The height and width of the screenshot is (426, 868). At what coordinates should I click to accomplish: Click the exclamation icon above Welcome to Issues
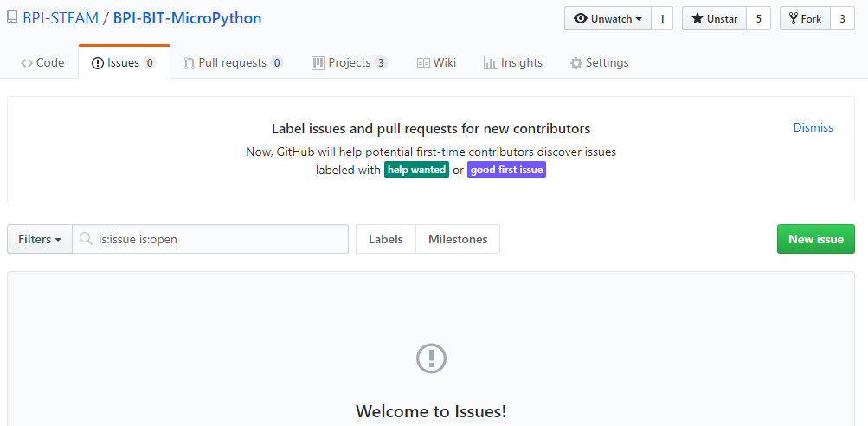click(x=431, y=358)
